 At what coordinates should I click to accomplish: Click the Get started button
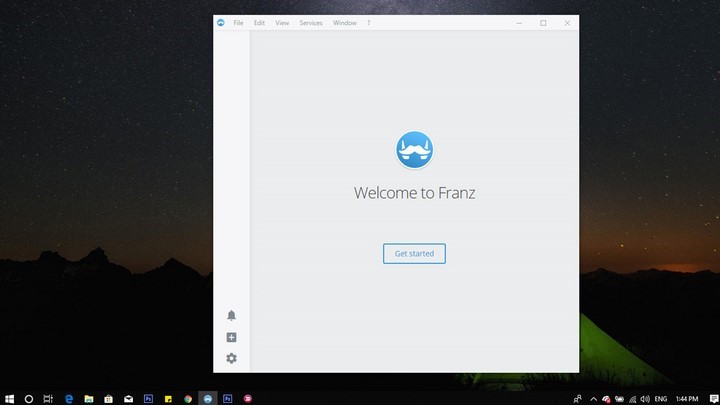tap(414, 254)
